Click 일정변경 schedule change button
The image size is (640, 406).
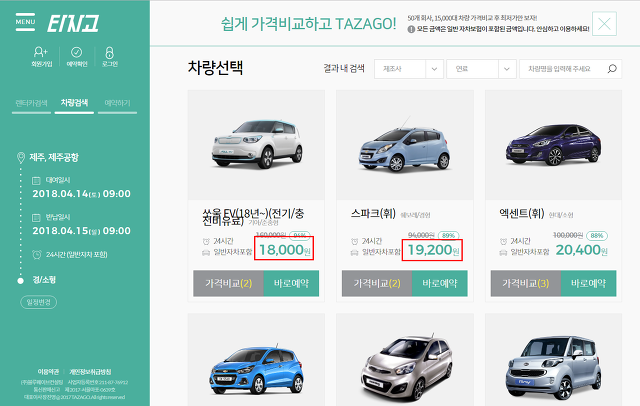[39, 302]
